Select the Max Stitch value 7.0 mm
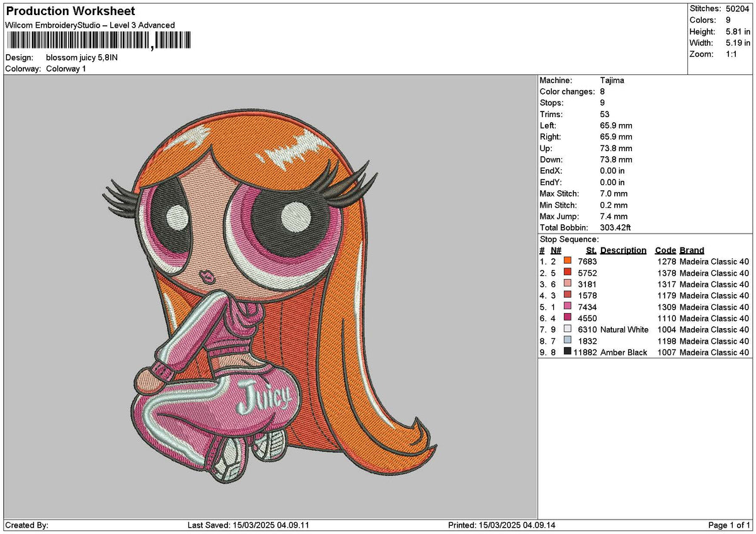The image size is (756, 534). point(614,194)
